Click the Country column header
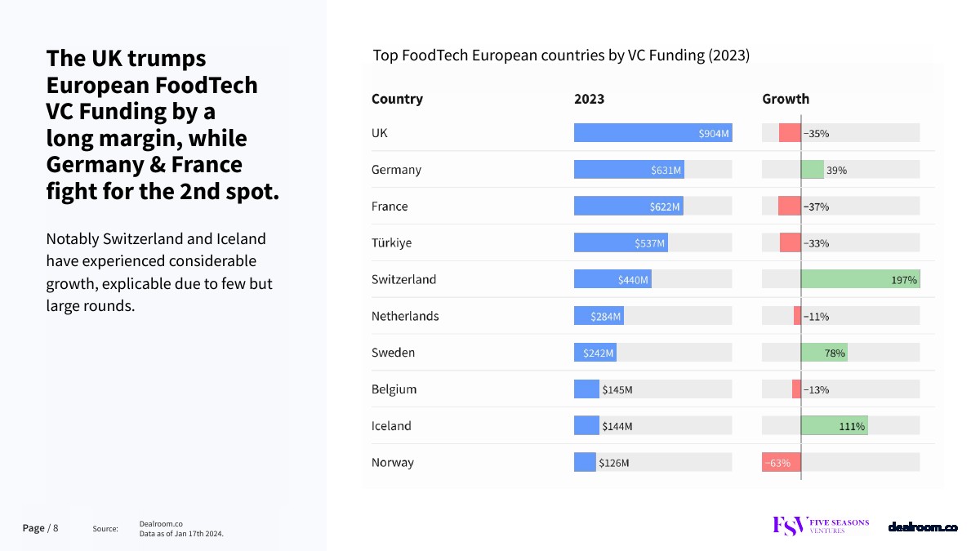Viewport: 980px width, 551px height. coord(397,99)
